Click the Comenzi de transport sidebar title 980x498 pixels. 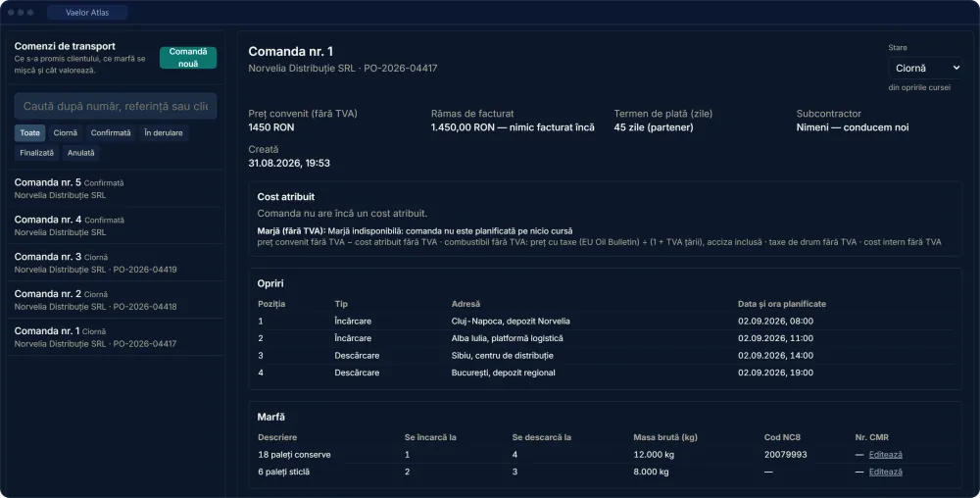pyautogui.click(x=65, y=46)
